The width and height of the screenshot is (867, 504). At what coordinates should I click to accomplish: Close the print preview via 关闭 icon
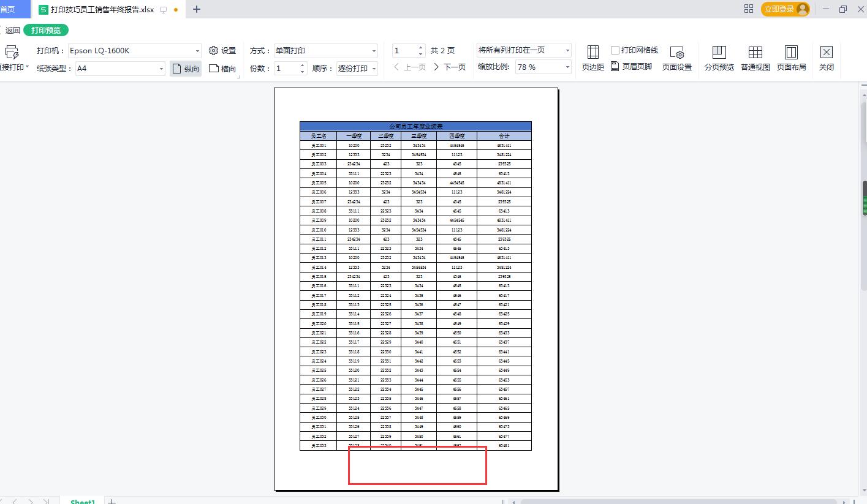coord(827,59)
